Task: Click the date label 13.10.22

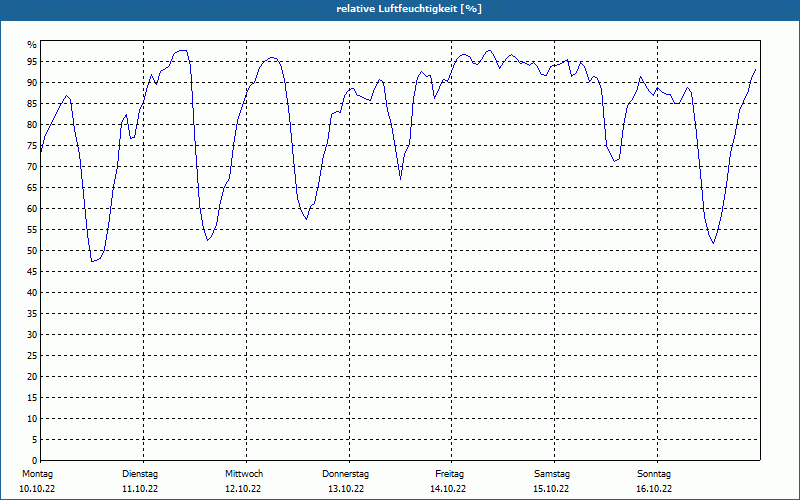Action: (346, 489)
